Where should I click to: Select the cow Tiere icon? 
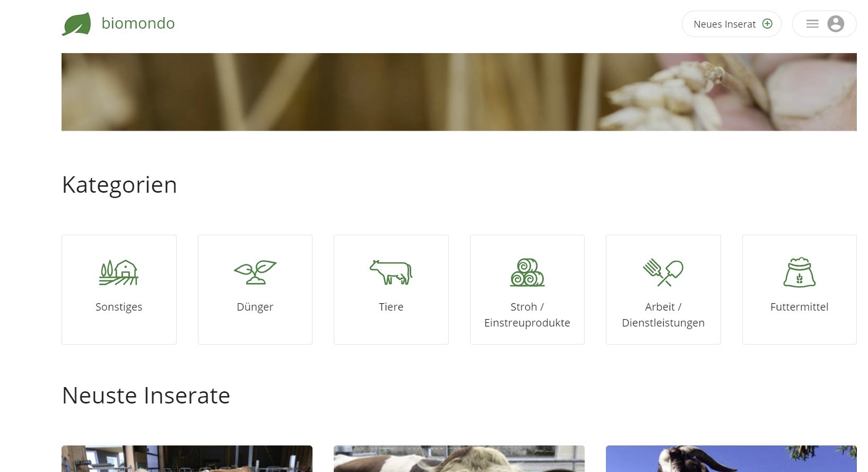click(x=391, y=272)
